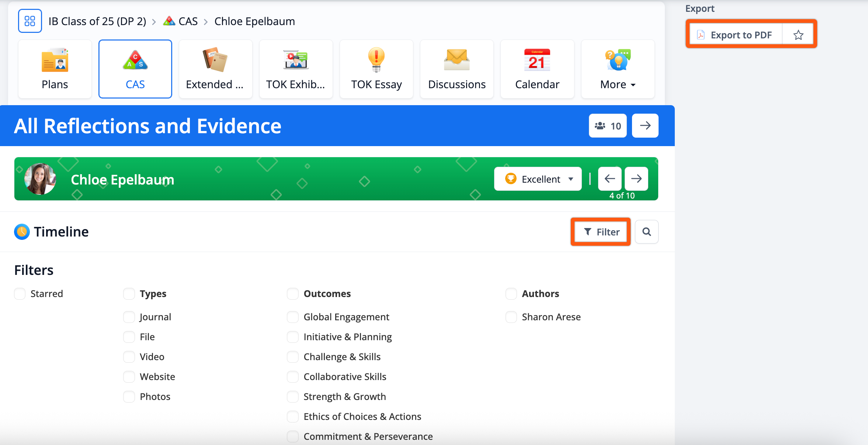Click the Export to PDF button
Viewport: 868px width, 445px height.
pos(735,35)
